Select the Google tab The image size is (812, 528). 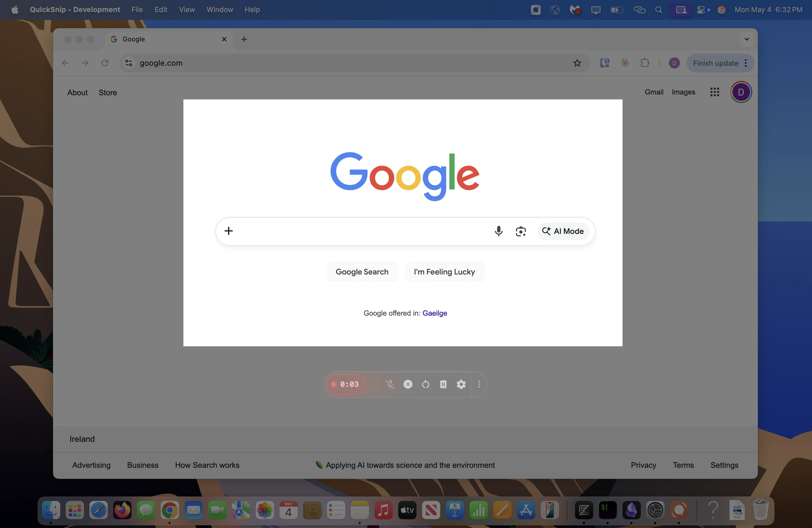(168, 39)
